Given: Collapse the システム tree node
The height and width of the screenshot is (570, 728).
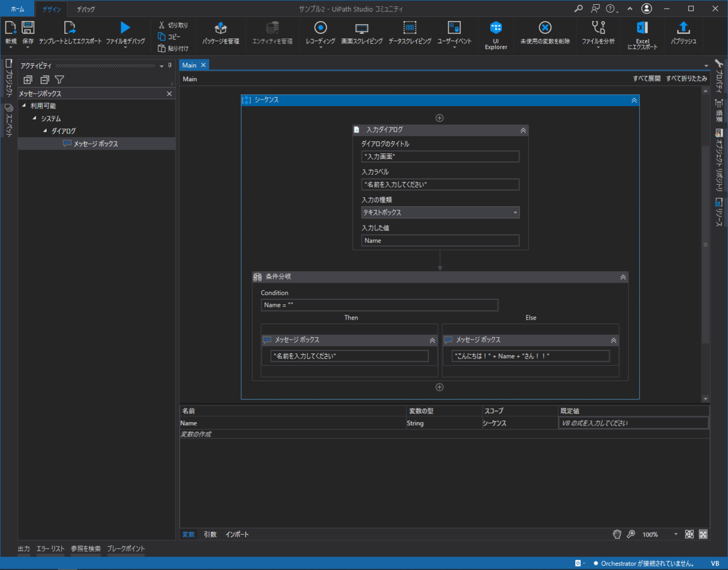Looking at the screenshot, I should (x=35, y=118).
